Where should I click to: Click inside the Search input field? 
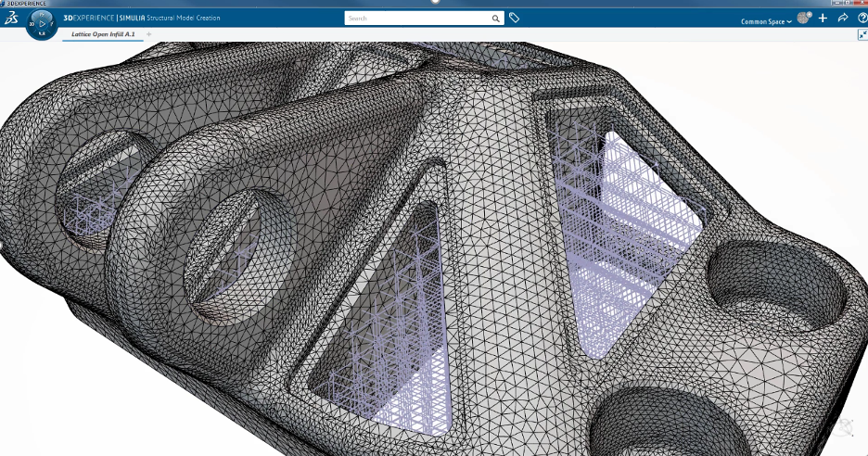(x=417, y=19)
